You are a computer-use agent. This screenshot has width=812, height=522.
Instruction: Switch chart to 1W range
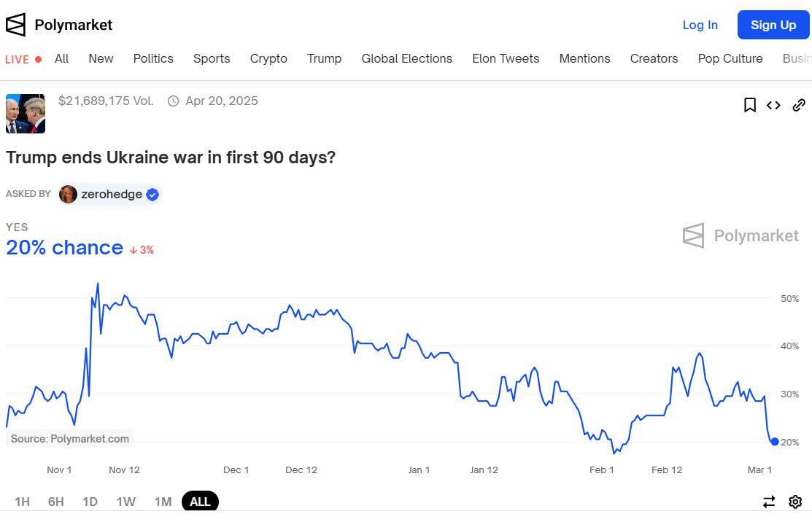[125, 502]
